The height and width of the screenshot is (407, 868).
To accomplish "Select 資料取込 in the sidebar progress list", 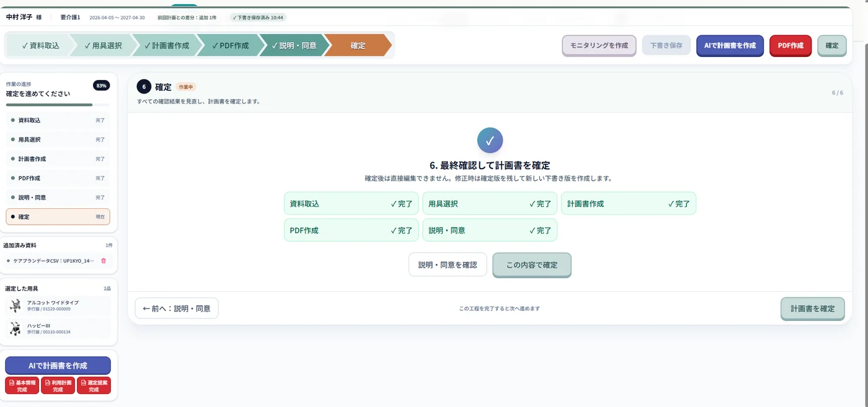I will pos(58,120).
